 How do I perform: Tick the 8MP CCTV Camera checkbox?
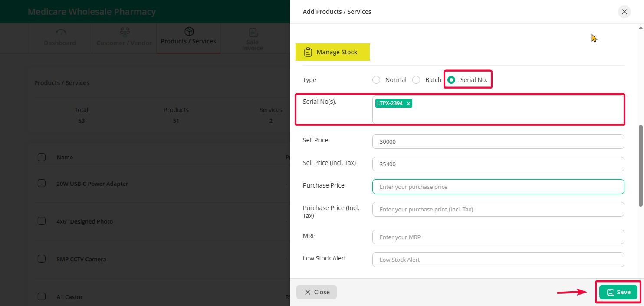click(42, 259)
